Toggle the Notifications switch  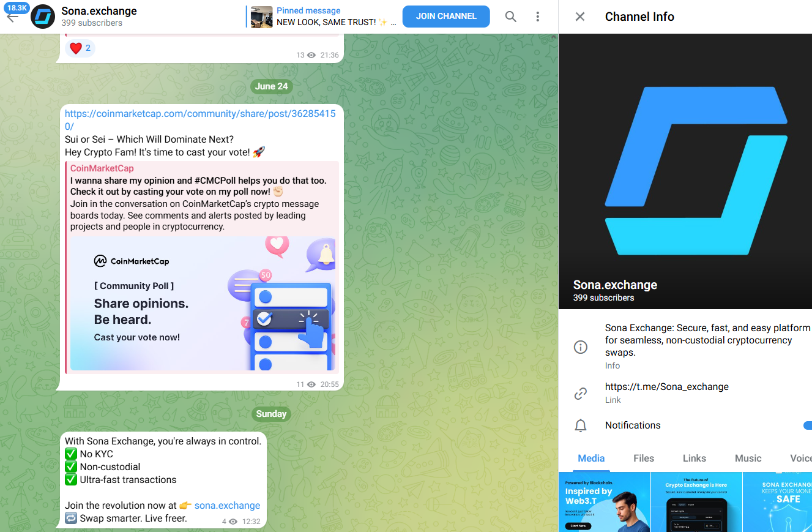tap(807, 425)
